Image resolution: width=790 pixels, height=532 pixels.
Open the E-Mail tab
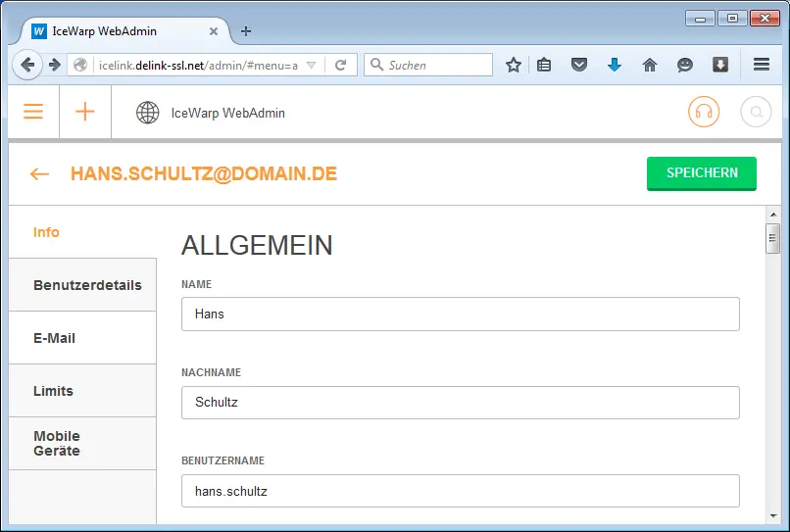coord(82,338)
